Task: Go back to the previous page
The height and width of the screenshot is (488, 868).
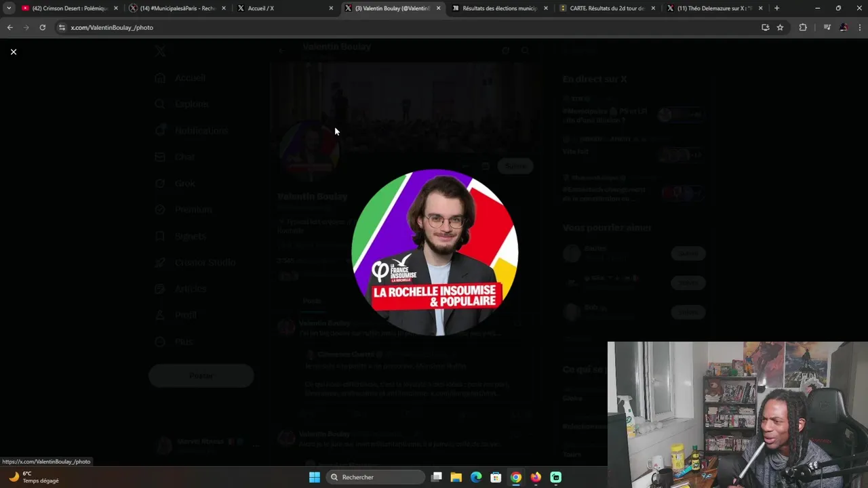Action: 9,27
